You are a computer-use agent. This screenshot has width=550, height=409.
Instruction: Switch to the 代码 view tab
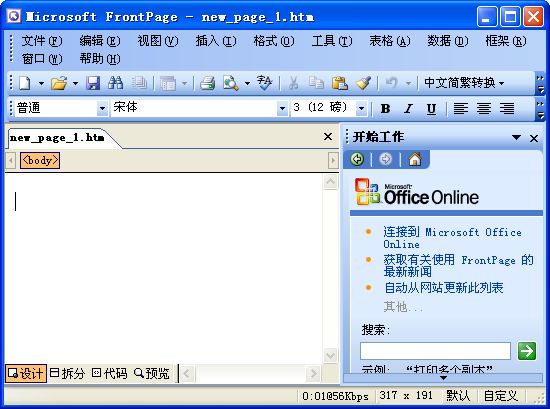pyautogui.click(x=110, y=373)
